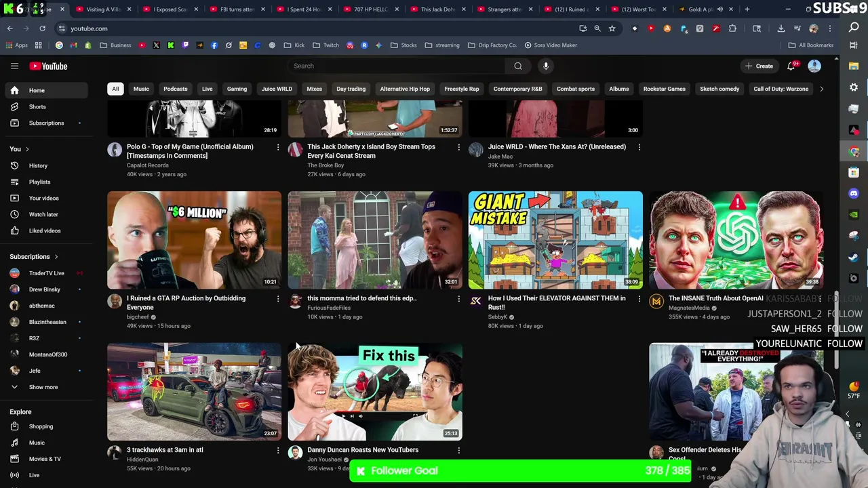Open more options for Danny Duncan video
The image size is (868, 488).
(x=458, y=450)
